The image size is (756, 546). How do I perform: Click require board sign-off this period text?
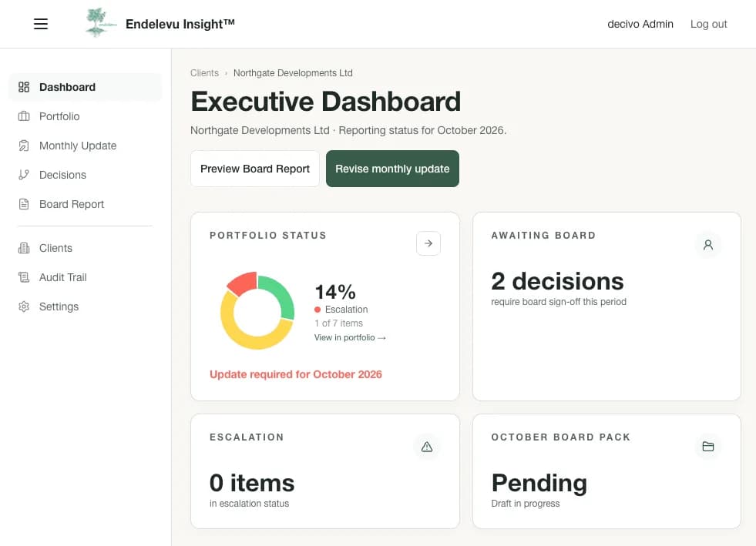click(x=558, y=302)
